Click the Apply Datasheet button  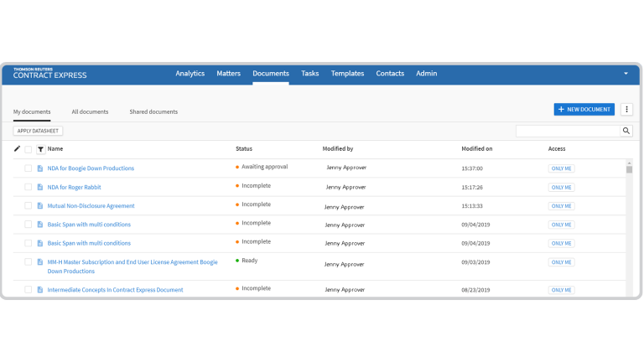pos(38,131)
